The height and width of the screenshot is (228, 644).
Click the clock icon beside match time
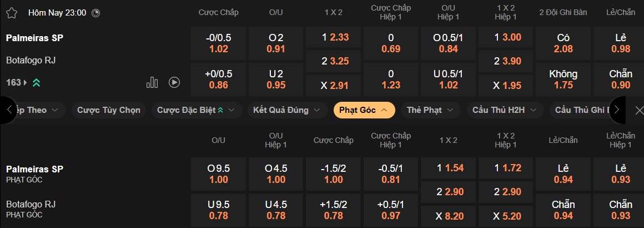(95, 12)
